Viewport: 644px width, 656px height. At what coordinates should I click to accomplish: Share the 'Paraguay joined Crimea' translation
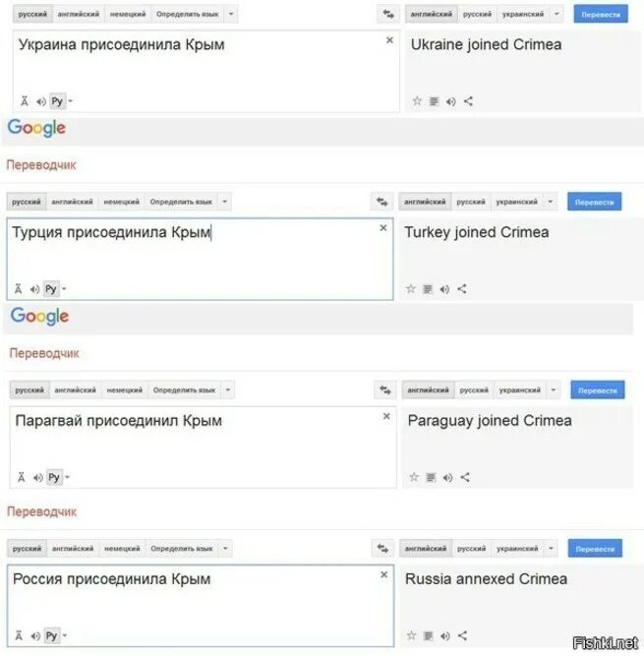click(465, 477)
